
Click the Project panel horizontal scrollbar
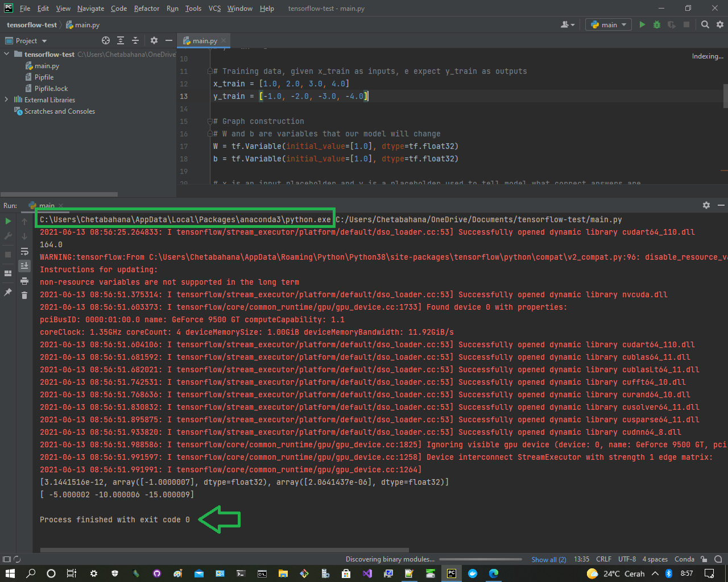(x=60, y=194)
